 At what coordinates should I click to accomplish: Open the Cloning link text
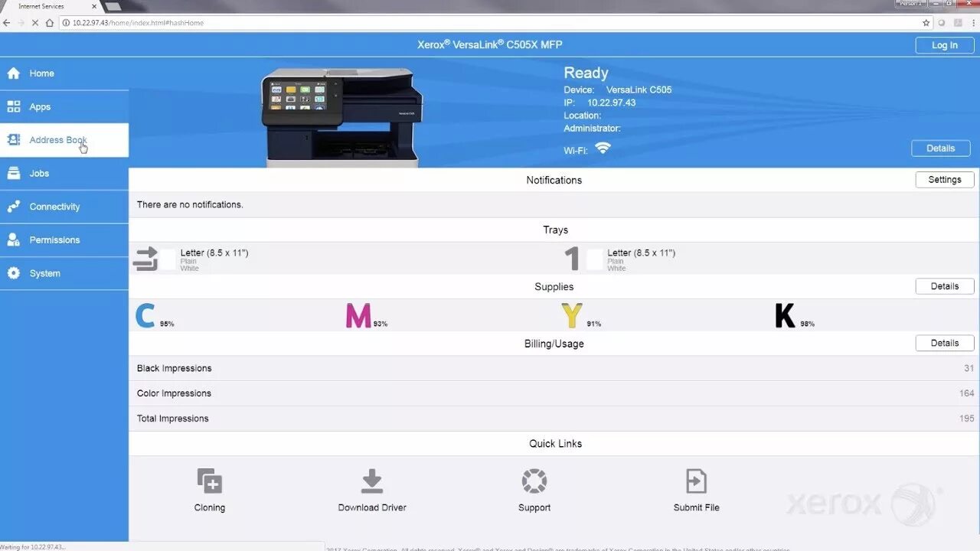point(210,507)
